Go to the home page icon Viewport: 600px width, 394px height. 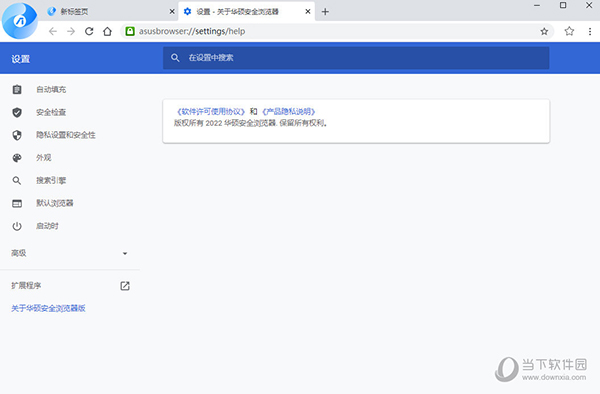click(108, 31)
